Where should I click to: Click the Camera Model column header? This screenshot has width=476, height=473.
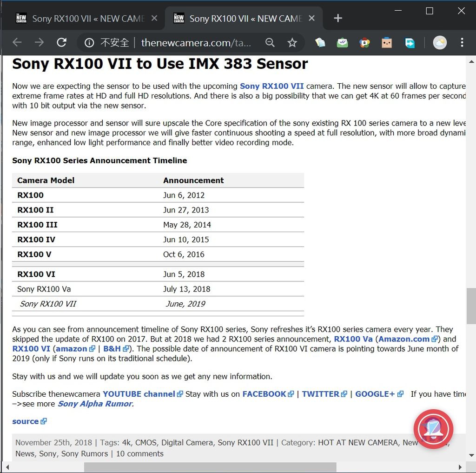[46, 180]
